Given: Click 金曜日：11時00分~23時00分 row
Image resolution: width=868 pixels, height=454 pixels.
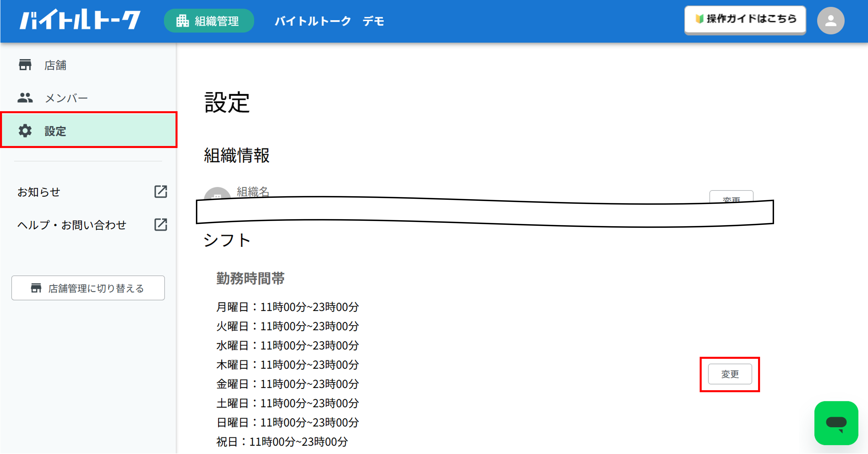Looking at the screenshot, I should coord(287,384).
